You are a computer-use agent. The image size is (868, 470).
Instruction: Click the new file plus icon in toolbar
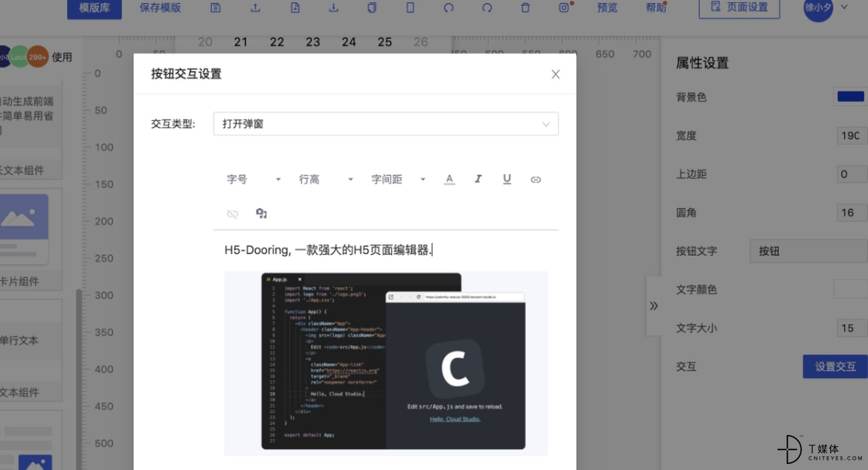295,8
